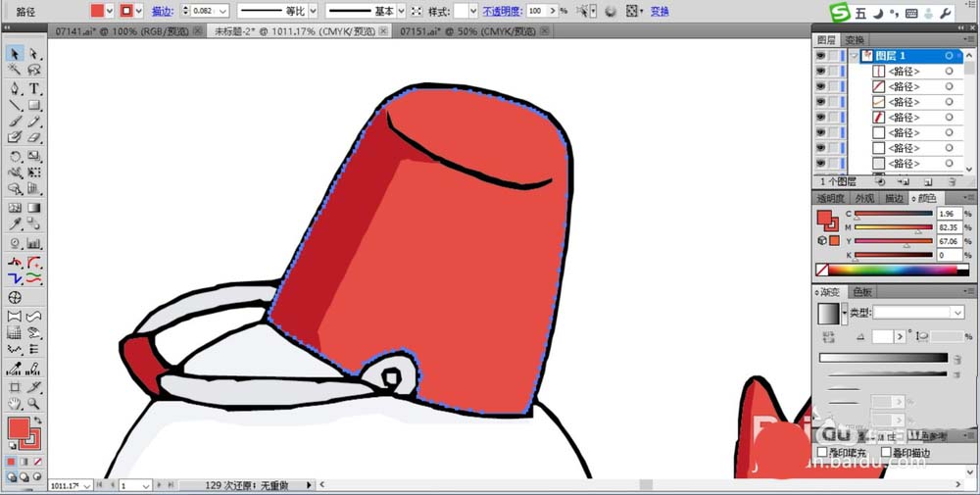Select the Selection (black arrow) tool
This screenshot has width=980, height=495.
click(15, 54)
